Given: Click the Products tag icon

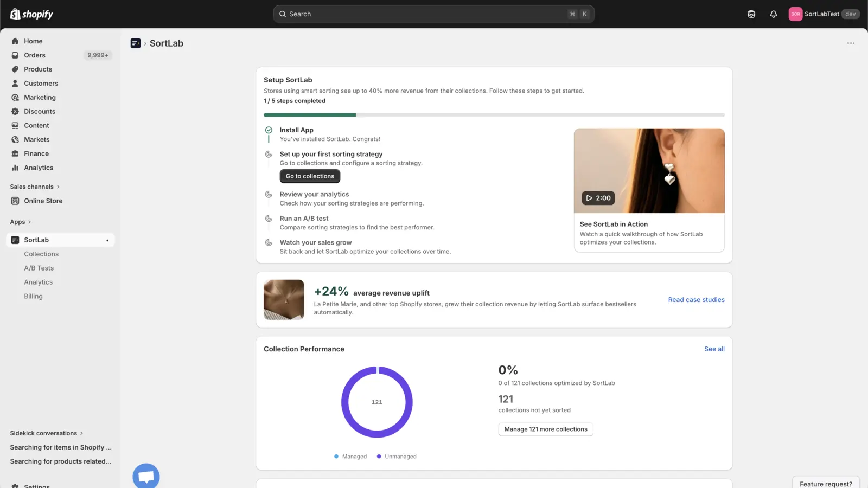Looking at the screenshot, I should pos(15,69).
